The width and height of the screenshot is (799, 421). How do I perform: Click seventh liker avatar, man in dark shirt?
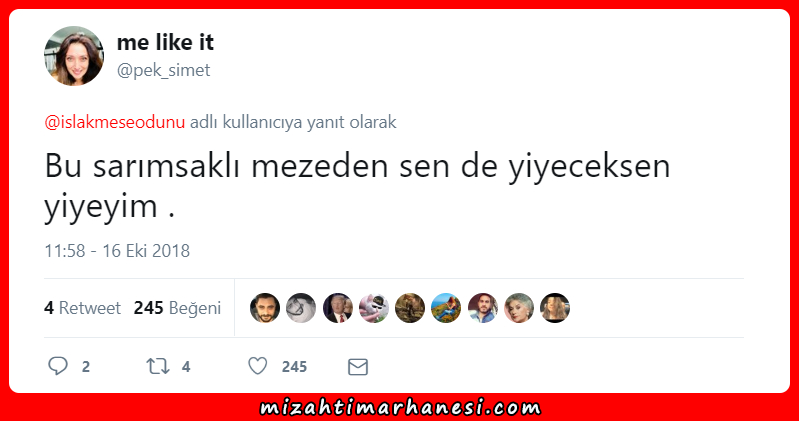click(x=483, y=308)
